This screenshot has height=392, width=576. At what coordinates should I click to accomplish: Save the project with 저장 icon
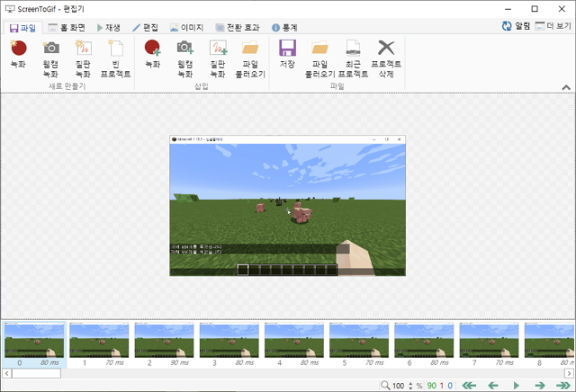click(287, 54)
